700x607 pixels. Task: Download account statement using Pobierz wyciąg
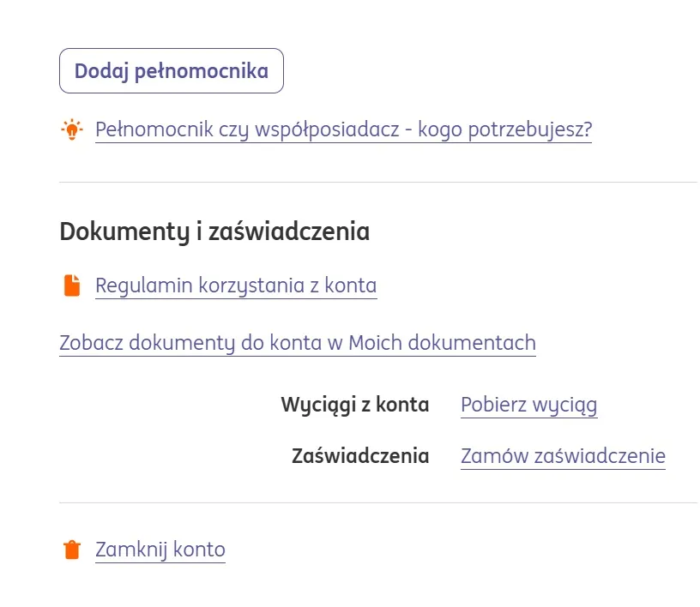[529, 404]
